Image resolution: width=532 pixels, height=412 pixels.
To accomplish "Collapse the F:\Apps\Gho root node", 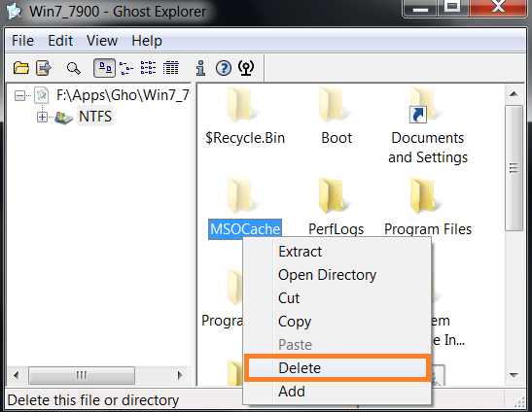I will (20, 95).
